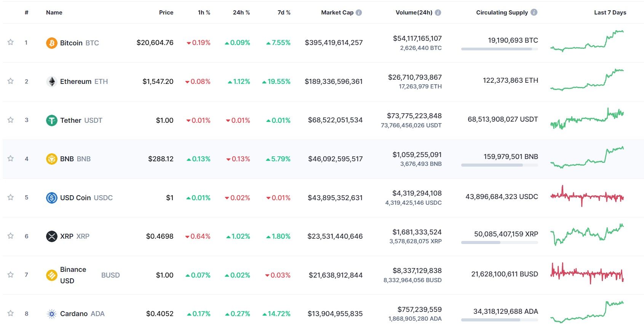Star Bitcoin to add to watchlist
Viewport: 644px width, 326px height.
pos(11,42)
